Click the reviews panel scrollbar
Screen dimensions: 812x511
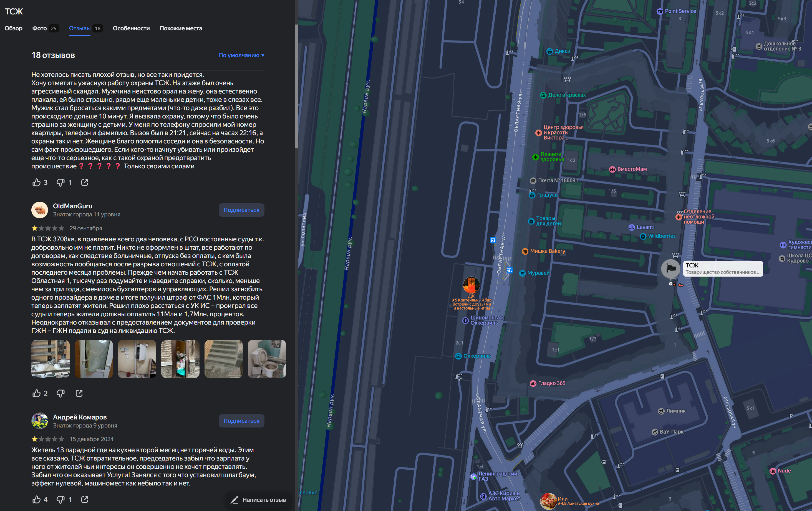tap(296, 86)
